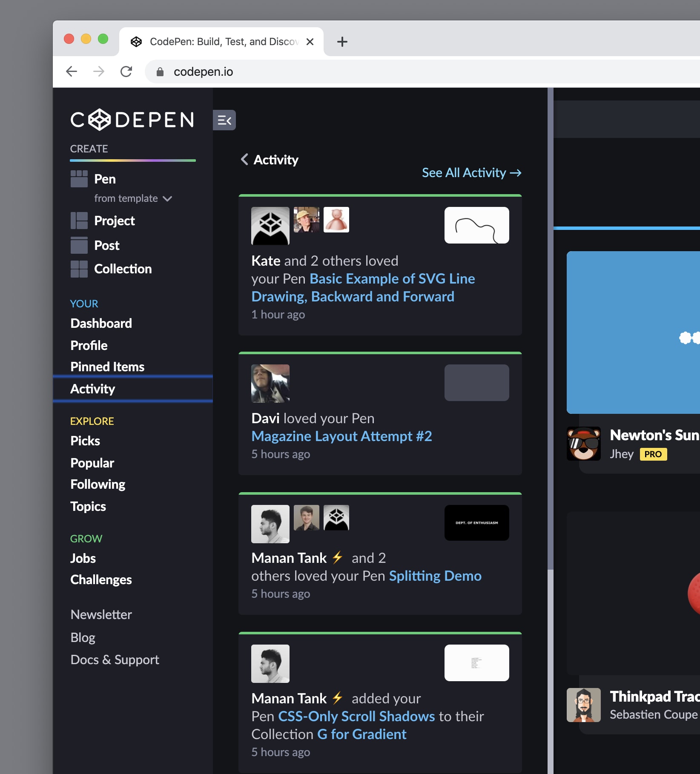The height and width of the screenshot is (774, 700).
Task: Create a new Collection
Action: pyautogui.click(x=123, y=269)
